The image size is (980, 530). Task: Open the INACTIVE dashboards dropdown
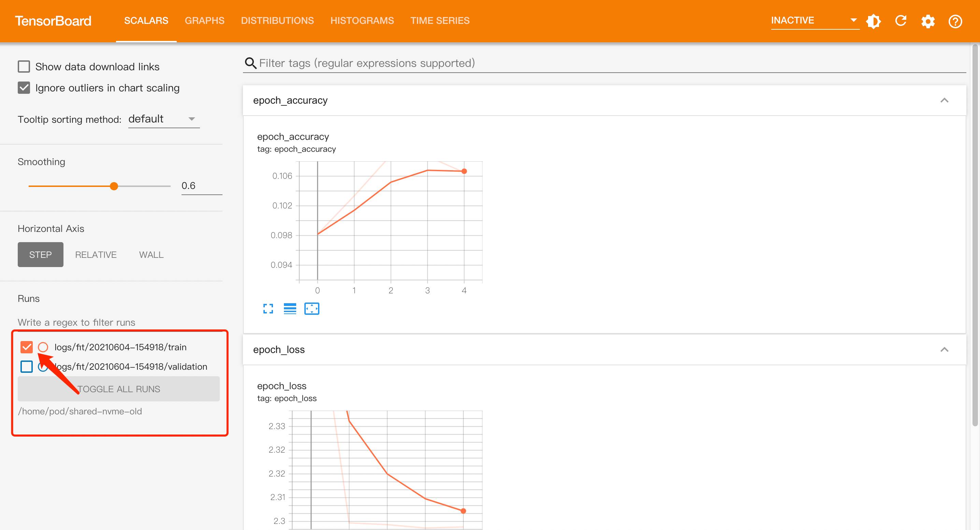click(x=815, y=20)
